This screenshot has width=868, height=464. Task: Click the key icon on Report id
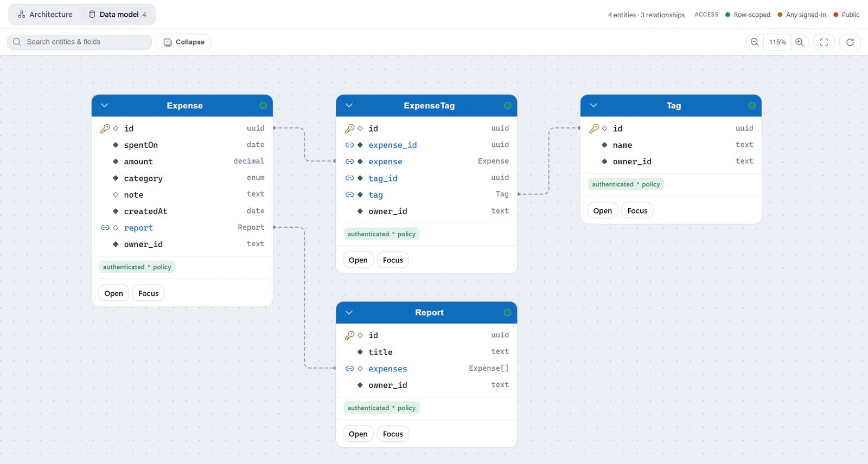pyautogui.click(x=350, y=336)
